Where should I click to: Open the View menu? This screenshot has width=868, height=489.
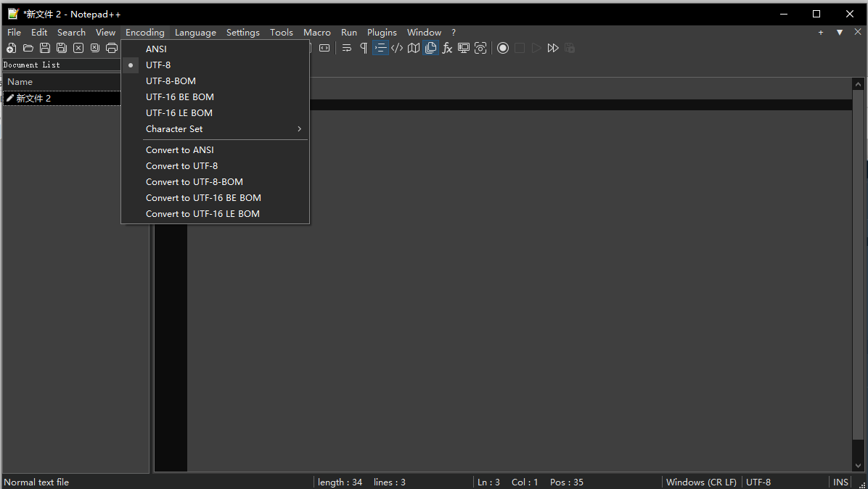pyautogui.click(x=105, y=32)
